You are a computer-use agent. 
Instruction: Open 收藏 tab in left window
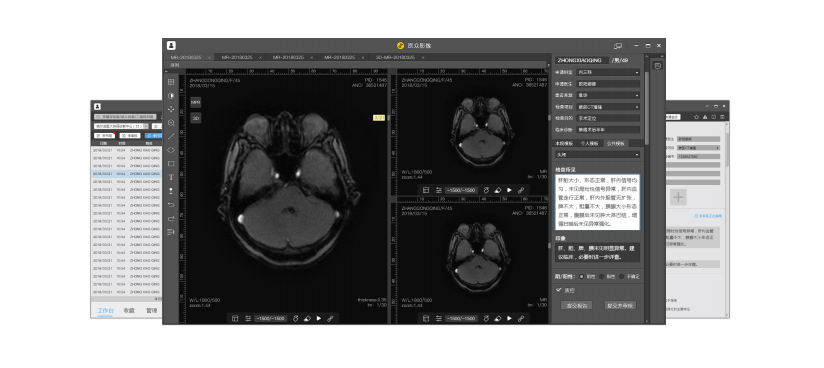point(129,311)
